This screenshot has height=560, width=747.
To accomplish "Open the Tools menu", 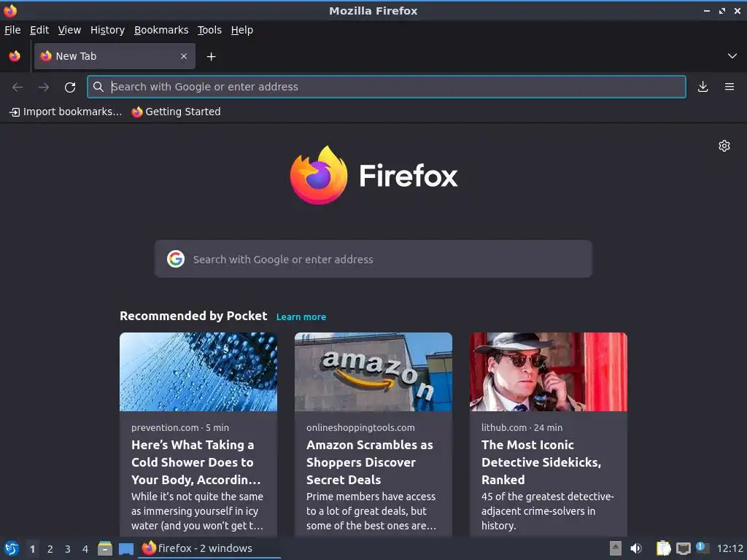I will pyautogui.click(x=209, y=30).
